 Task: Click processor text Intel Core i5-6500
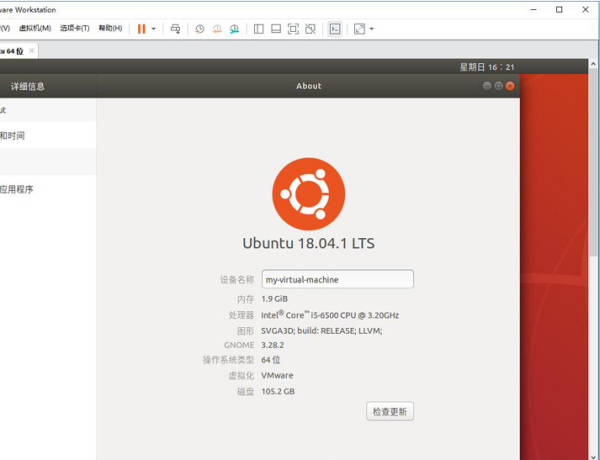[x=330, y=315]
